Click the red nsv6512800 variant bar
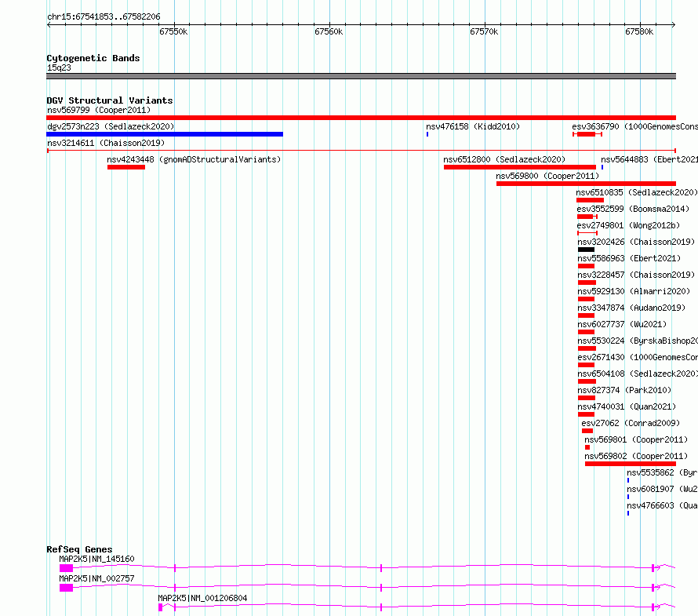This screenshot has height=616, width=698. click(520, 167)
